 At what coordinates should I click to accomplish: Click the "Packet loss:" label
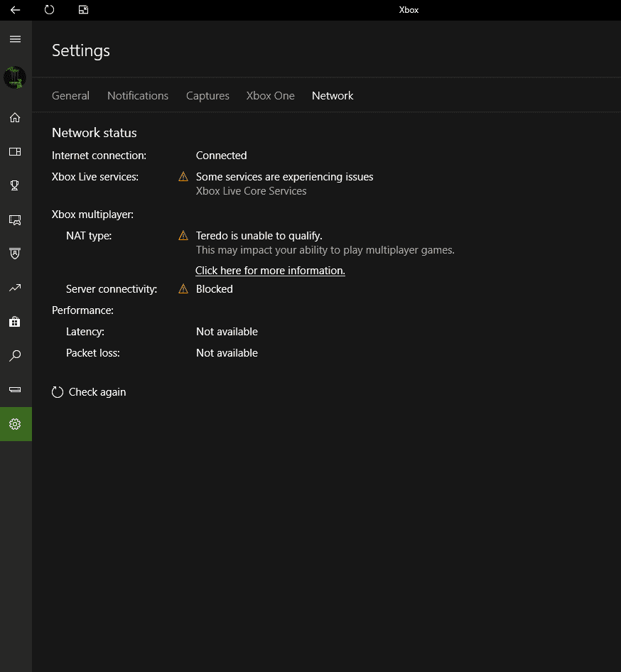[93, 353]
